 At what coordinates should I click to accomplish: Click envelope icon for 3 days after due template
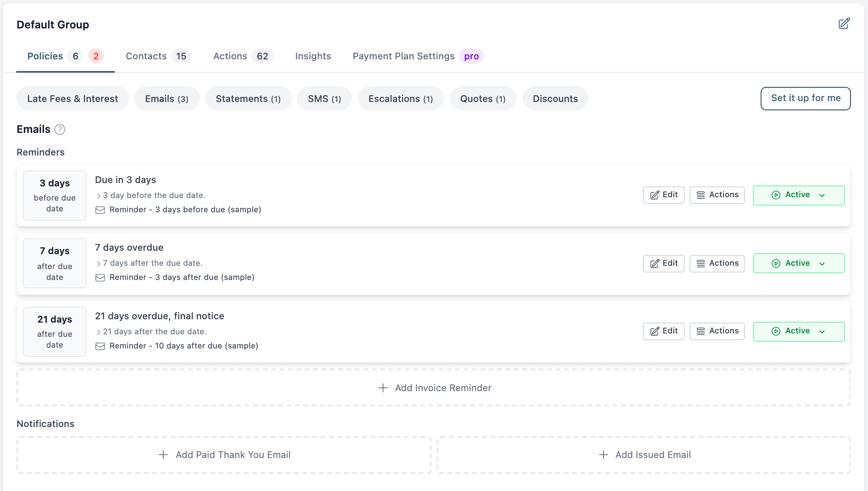point(100,277)
